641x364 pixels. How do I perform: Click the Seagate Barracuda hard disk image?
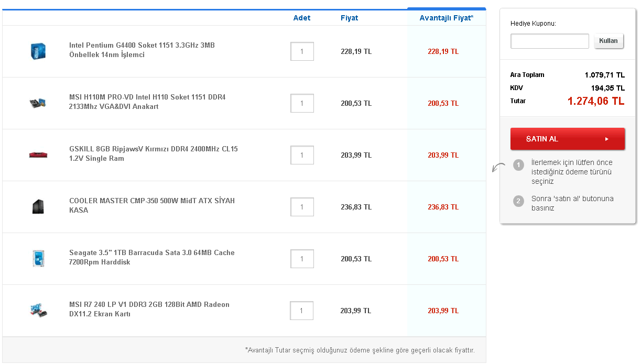click(38, 258)
